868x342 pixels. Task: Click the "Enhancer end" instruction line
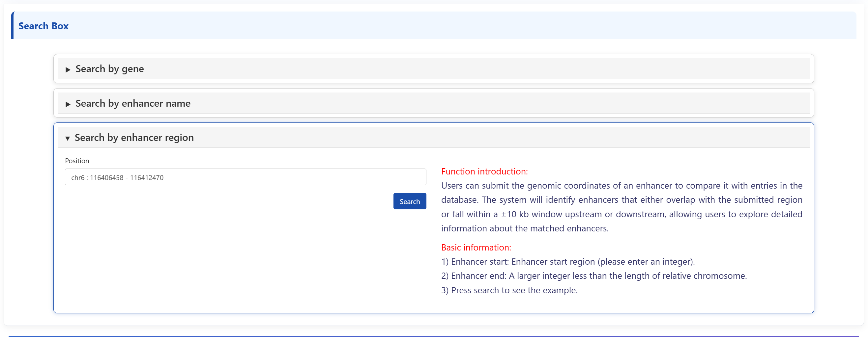594,276
